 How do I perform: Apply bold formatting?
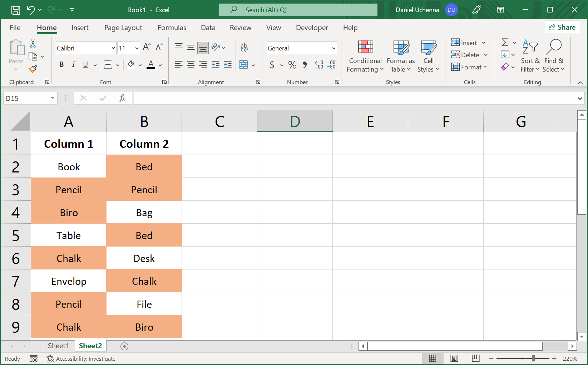(x=61, y=65)
